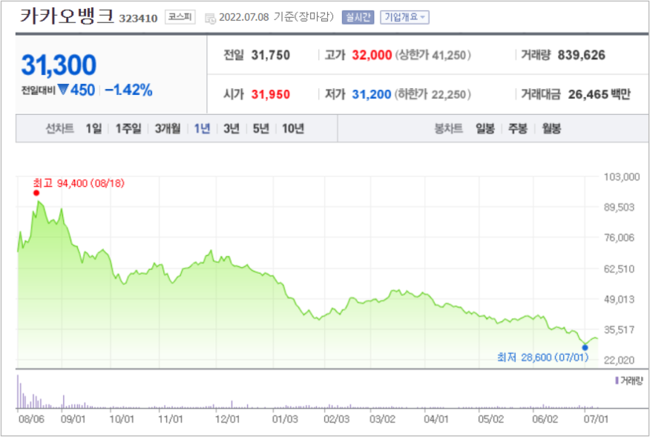The image size is (650, 437).
Task: Select the 5년 line chart tab
Action: 261,129
